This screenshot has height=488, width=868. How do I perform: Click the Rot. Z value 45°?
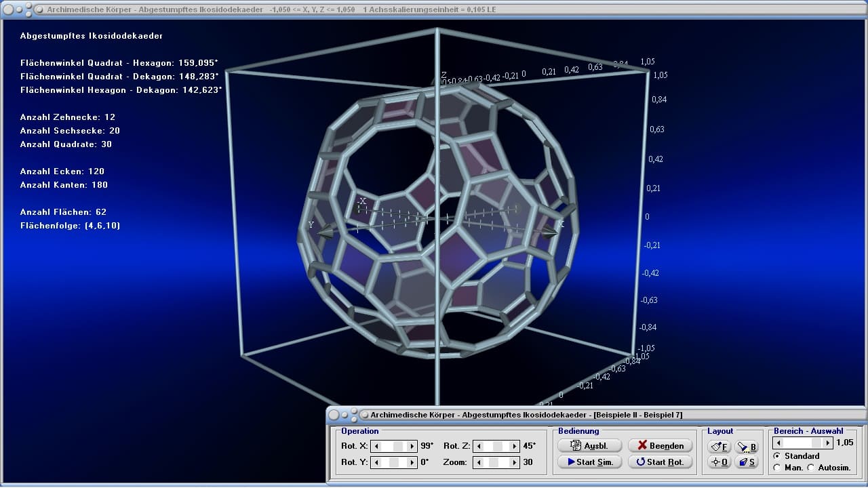coord(530,446)
